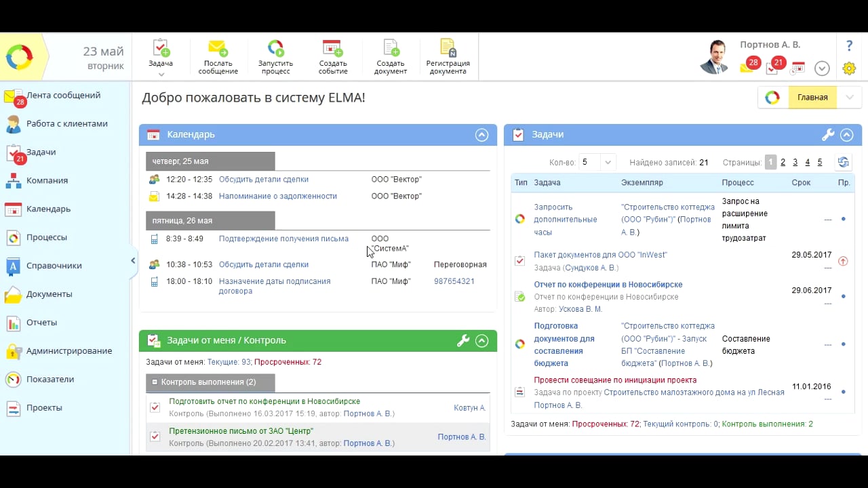Open Подготовить отчет по конференции control task

point(264,401)
